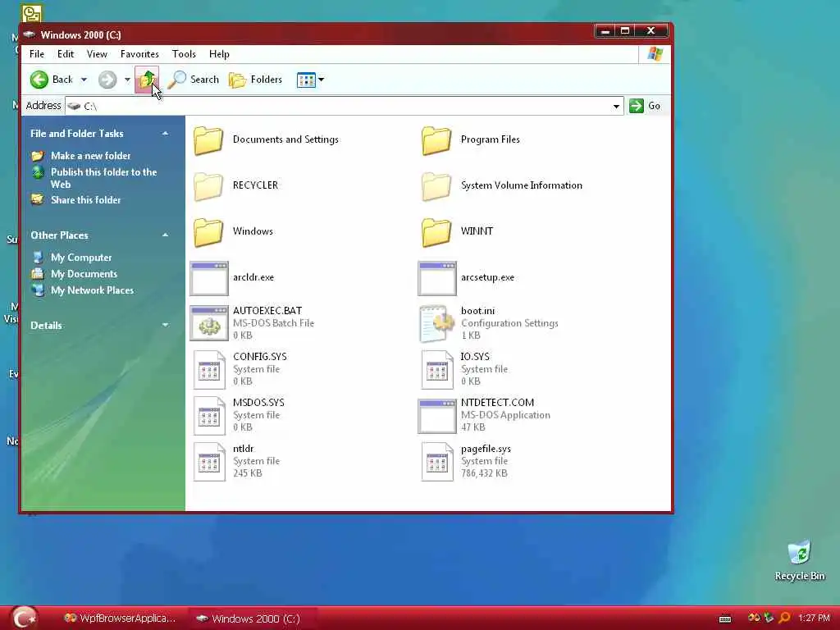
Task: Select the arcsetup.exe file icon
Action: coord(437,278)
